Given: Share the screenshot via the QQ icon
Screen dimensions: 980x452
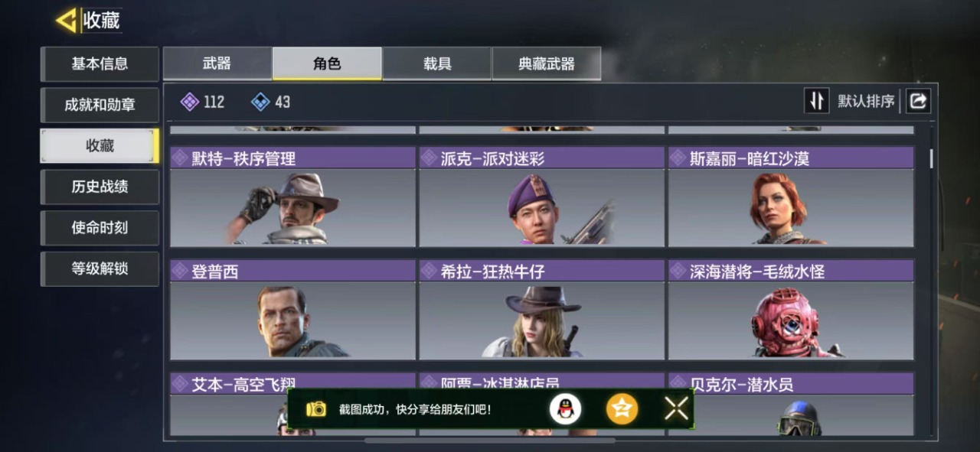Looking at the screenshot, I should click(x=565, y=409).
